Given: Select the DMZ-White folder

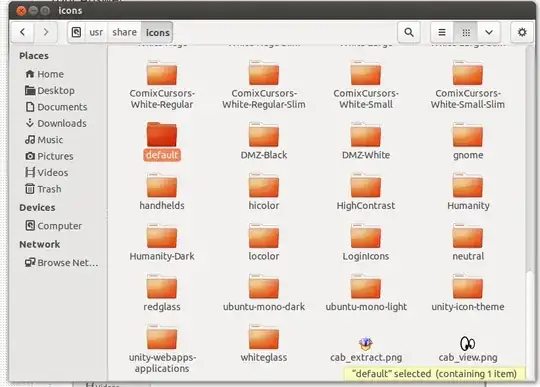Looking at the screenshot, I should [x=366, y=141].
